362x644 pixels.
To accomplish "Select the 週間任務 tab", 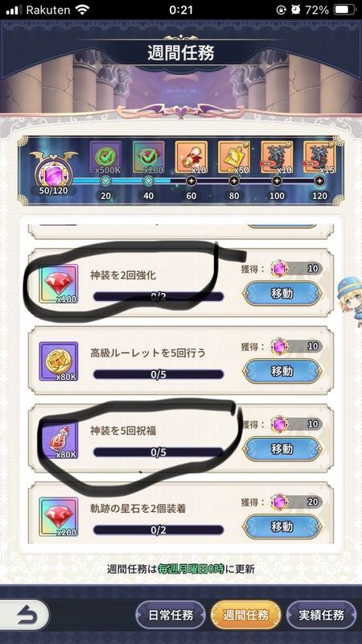I will coord(246,615).
